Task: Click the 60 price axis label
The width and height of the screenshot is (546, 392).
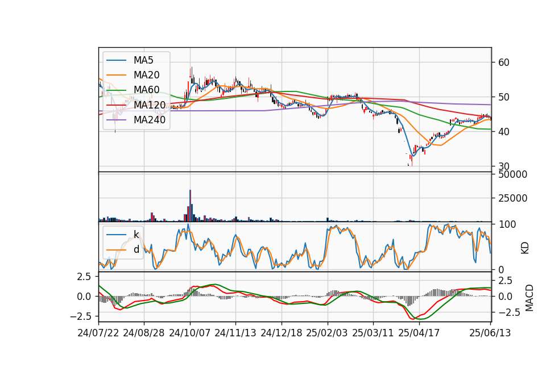Action: 504,62
